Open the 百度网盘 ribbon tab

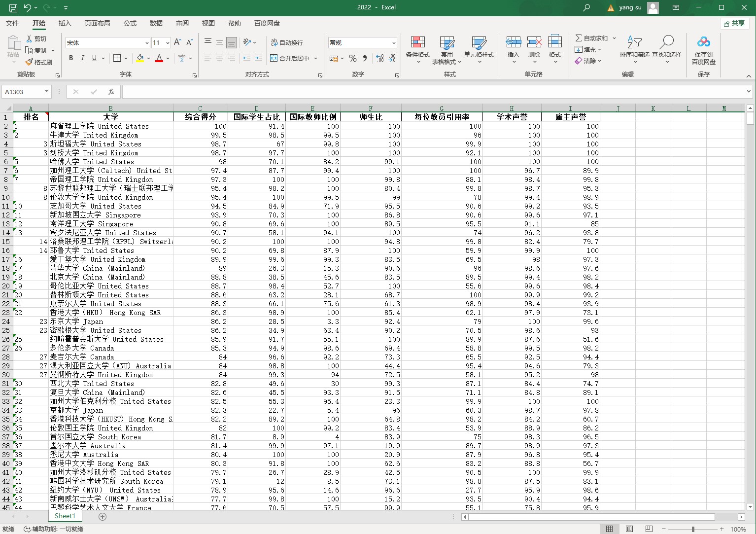click(x=267, y=23)
